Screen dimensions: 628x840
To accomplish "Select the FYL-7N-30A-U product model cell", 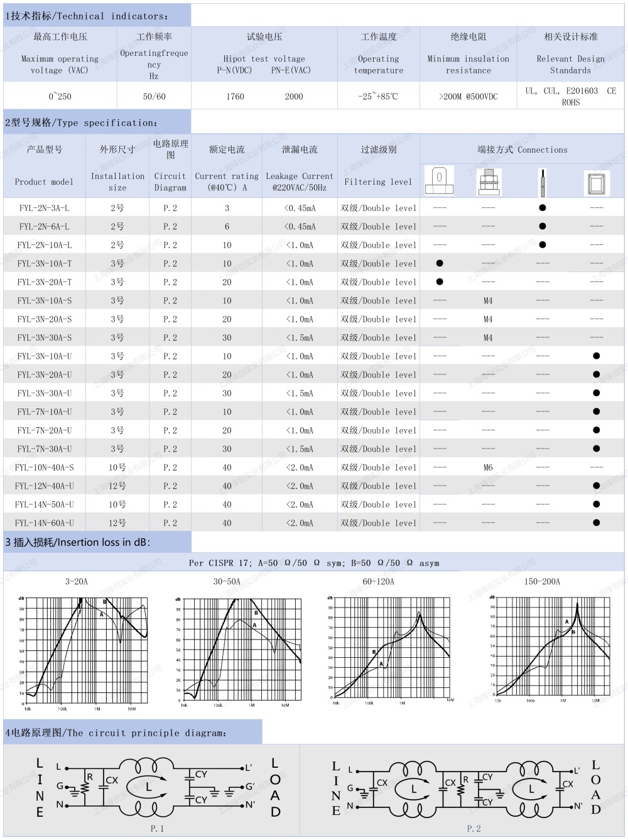I will (x=45, y=449).
